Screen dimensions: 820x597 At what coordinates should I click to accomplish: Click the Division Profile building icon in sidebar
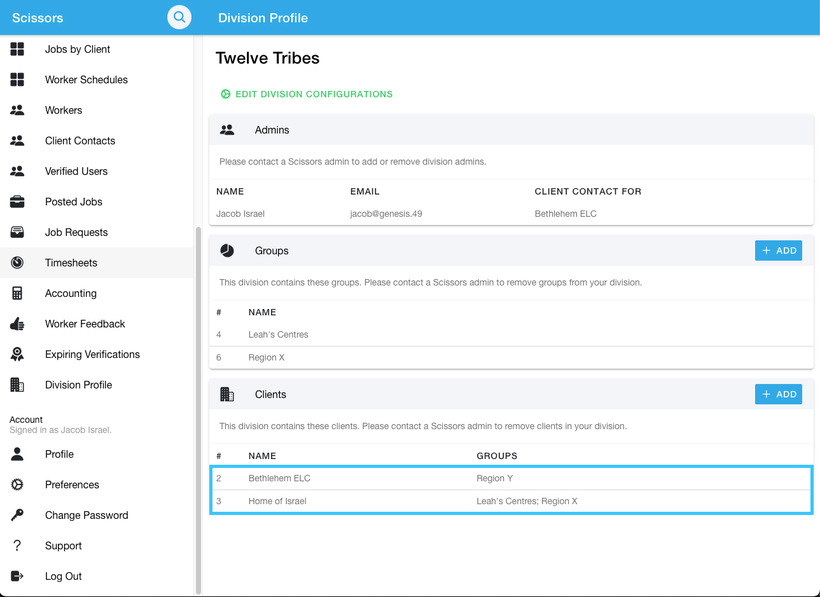point(17,385)
